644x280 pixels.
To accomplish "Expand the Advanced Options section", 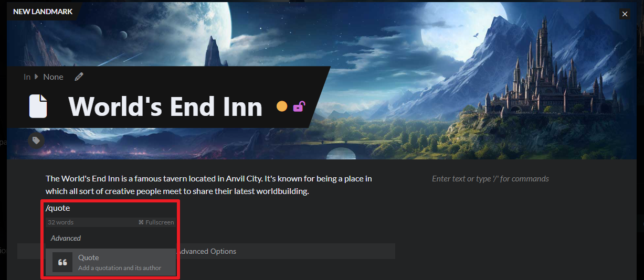I will point(206,251).
